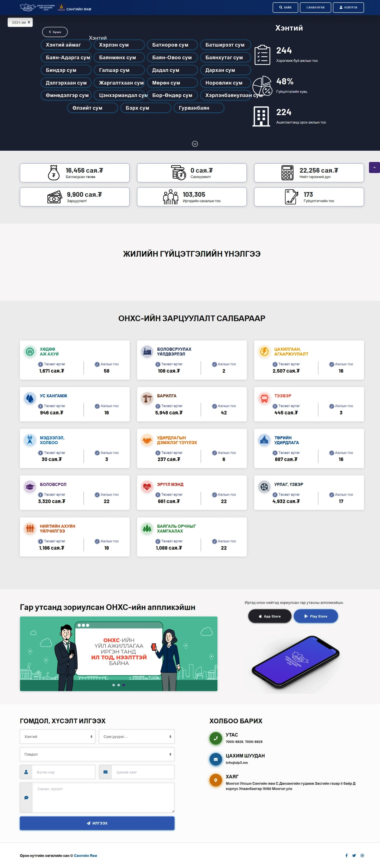The height and width of the screenshot is (868, 380).
Task: Click the scroll-down chevron circle icon
Action: pos(195,144)
